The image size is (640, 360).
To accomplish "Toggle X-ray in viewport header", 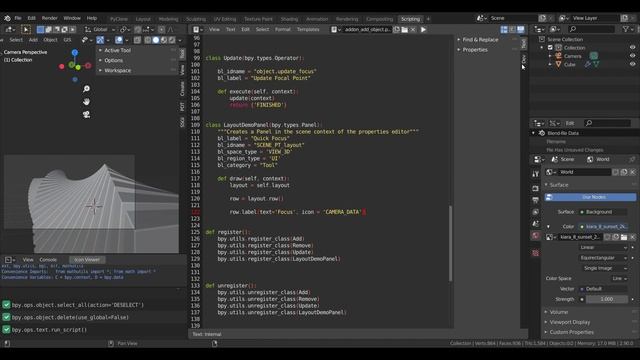I will [138, 40].
